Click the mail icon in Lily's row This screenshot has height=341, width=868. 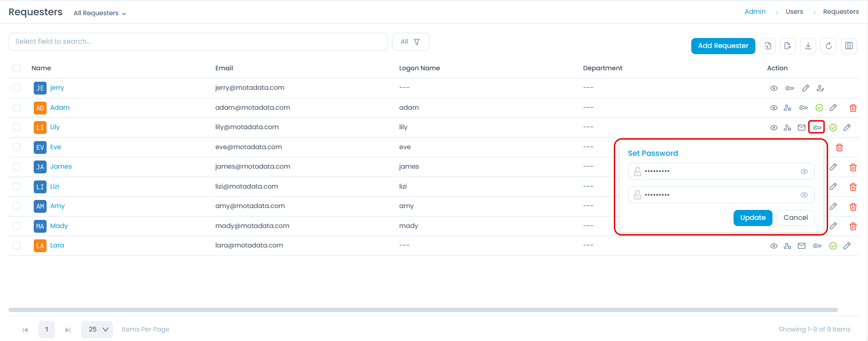[802, 128]
